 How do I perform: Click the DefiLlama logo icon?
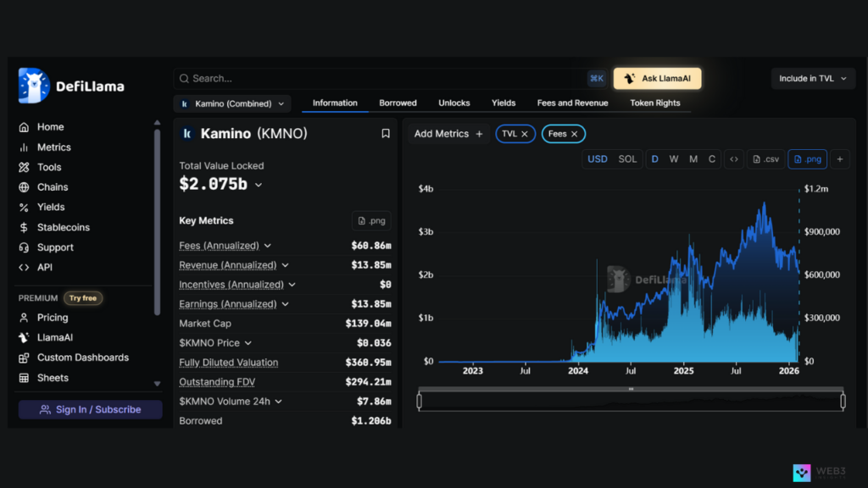click(34, 86)
